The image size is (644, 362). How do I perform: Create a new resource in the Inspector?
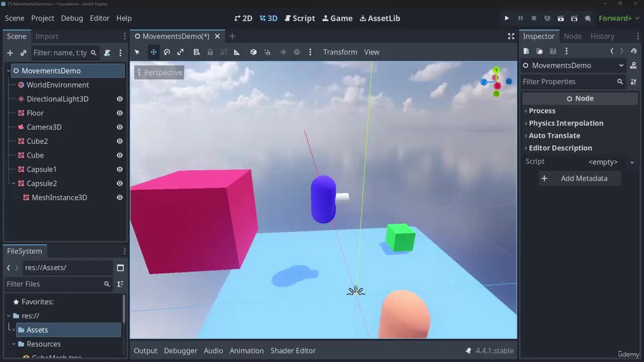click(x=526, y=51)
